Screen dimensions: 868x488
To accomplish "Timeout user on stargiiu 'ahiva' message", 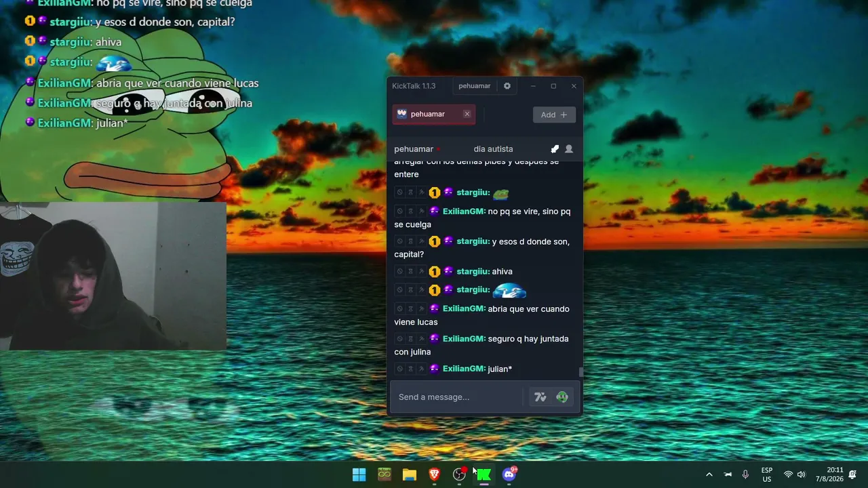I will 410,272.
